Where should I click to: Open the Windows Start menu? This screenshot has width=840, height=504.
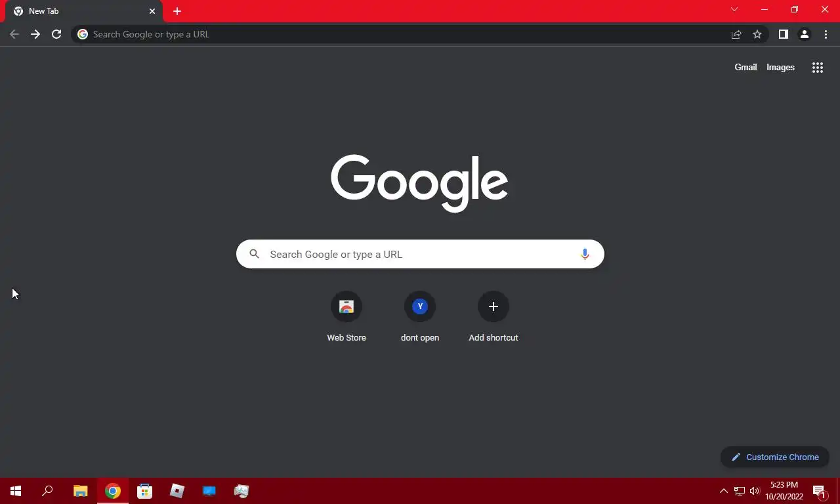pyautogui.click(x=16, y=491)
